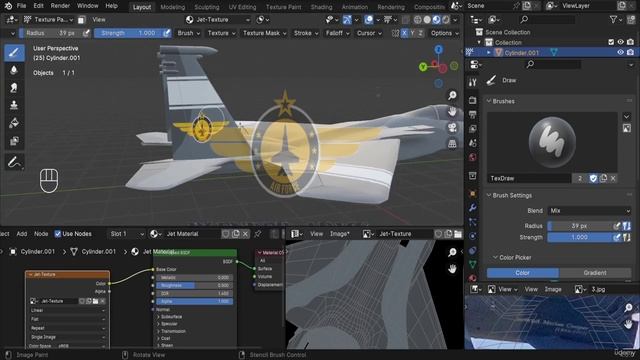Open the Image* menu in image editor
The image size is (640, 360).
pos(340,234)
